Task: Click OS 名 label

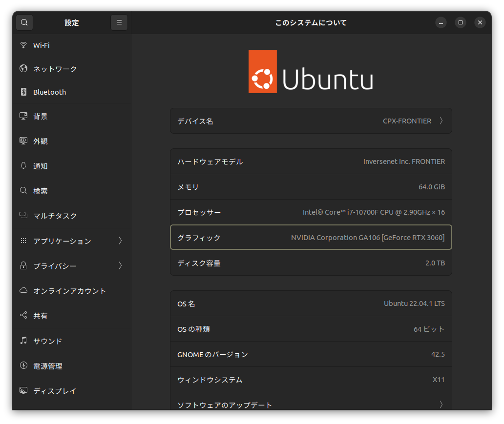Action: (186, 304)
